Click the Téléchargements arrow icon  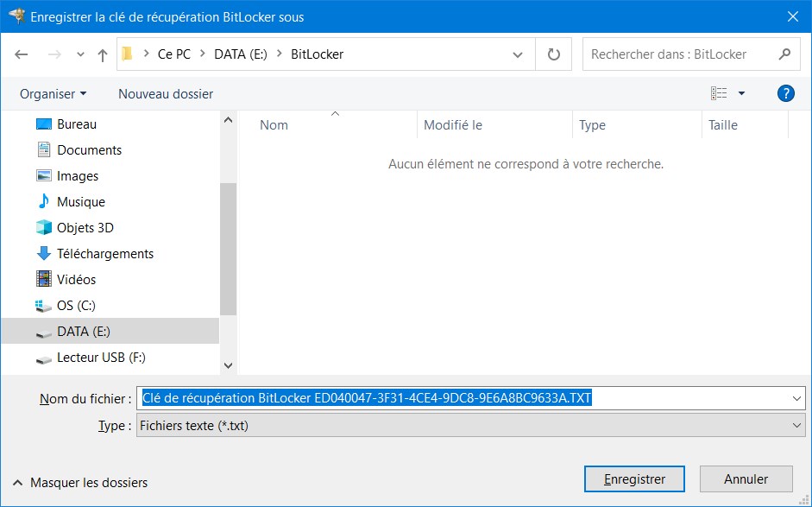(x=44, y=254)
